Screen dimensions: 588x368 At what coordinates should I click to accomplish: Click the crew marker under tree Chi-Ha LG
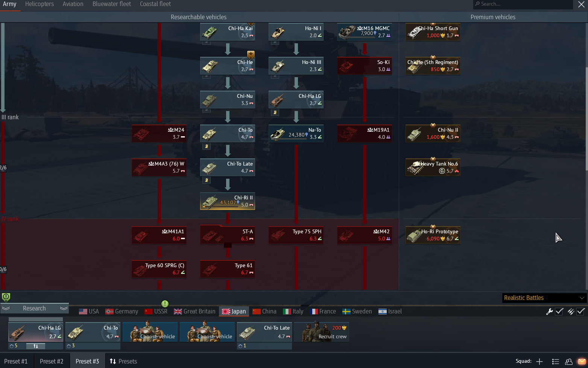pyautogui.click(x=275, y=112)
